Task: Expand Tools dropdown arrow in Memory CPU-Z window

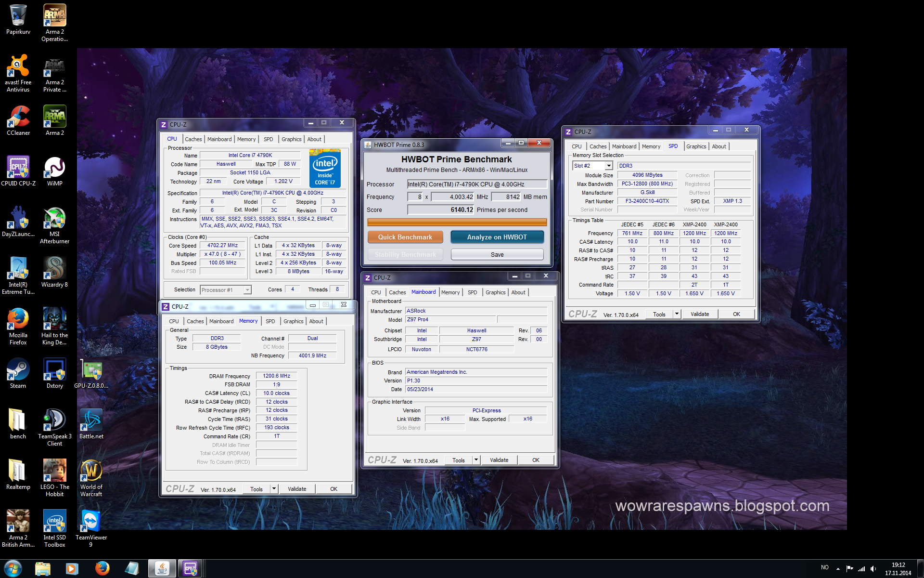Action: click(274, 489)
